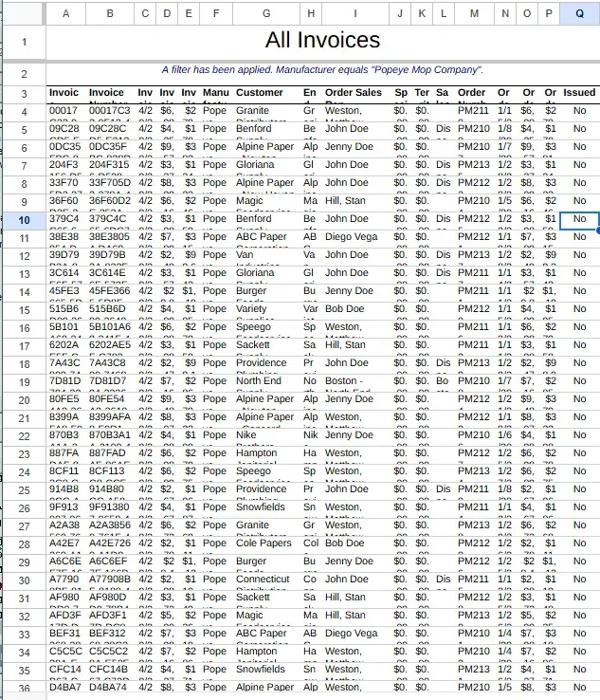Select row 1 header

point(24,43)
